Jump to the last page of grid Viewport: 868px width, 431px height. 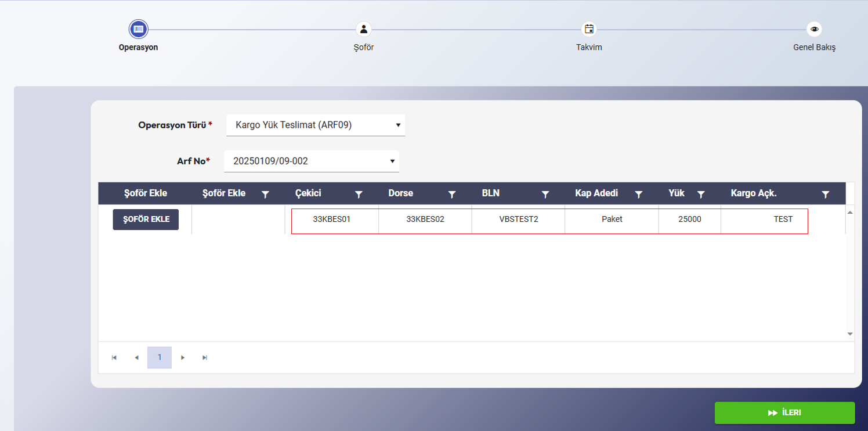(x=205, y=358)
